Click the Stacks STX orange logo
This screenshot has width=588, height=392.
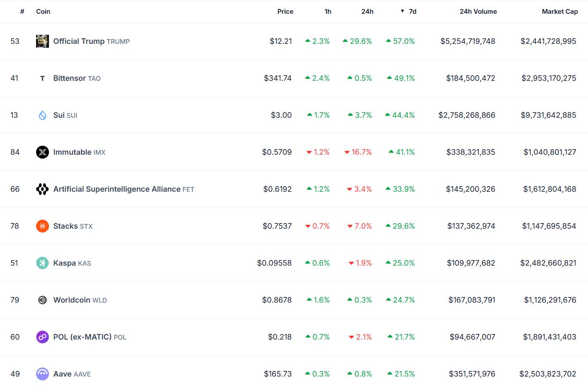point(43,226)
